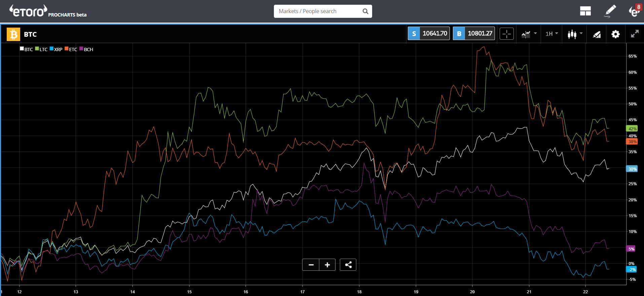Click the blue 30% value label
644x296 pixels.
(x=632, y=169)
